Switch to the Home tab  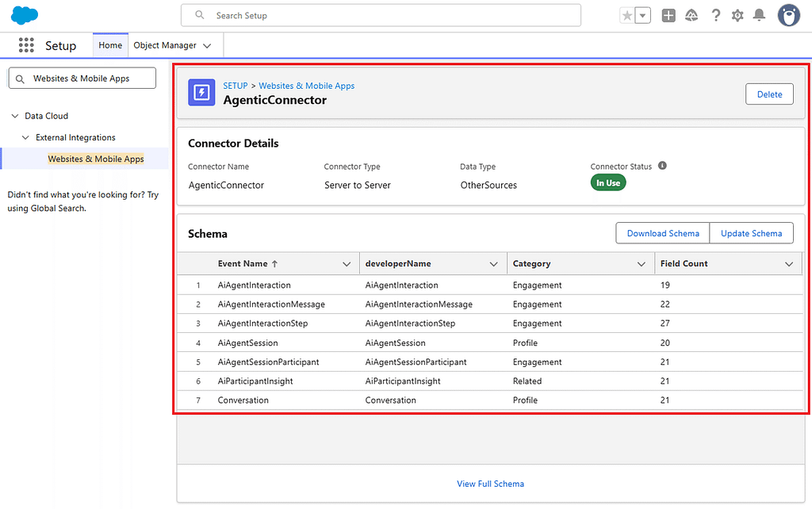110,45
